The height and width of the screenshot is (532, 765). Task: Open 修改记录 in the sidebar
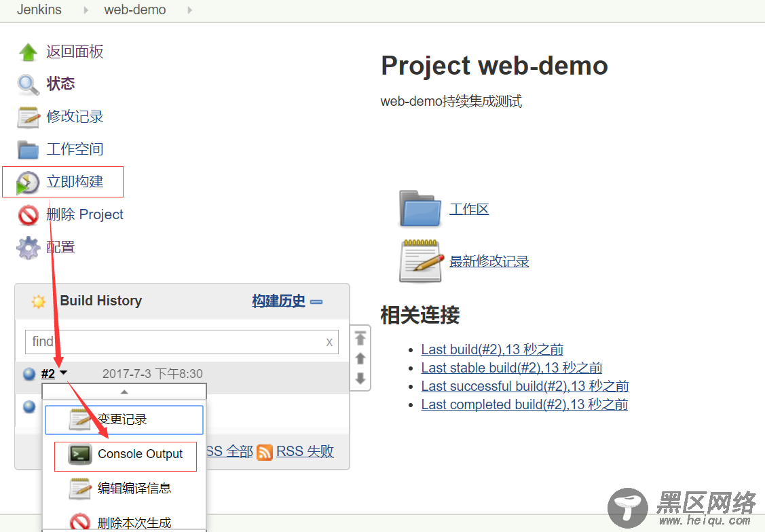coord(75,117)
